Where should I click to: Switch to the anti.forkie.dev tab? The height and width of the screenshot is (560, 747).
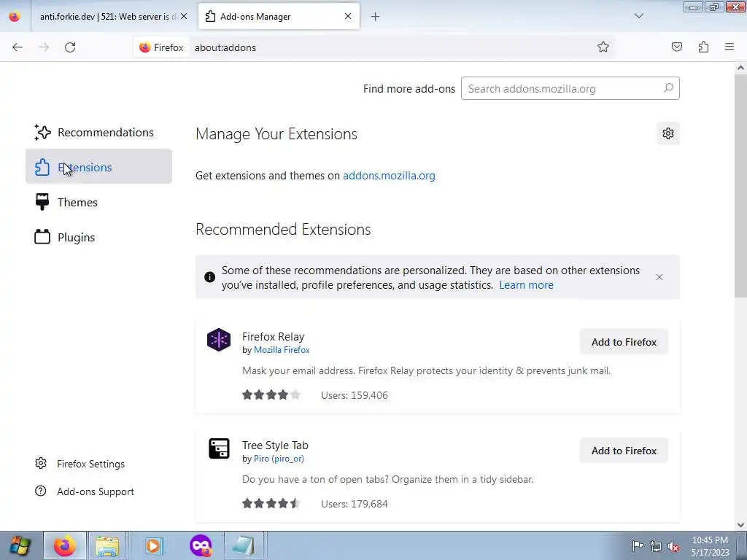[108, 17]
